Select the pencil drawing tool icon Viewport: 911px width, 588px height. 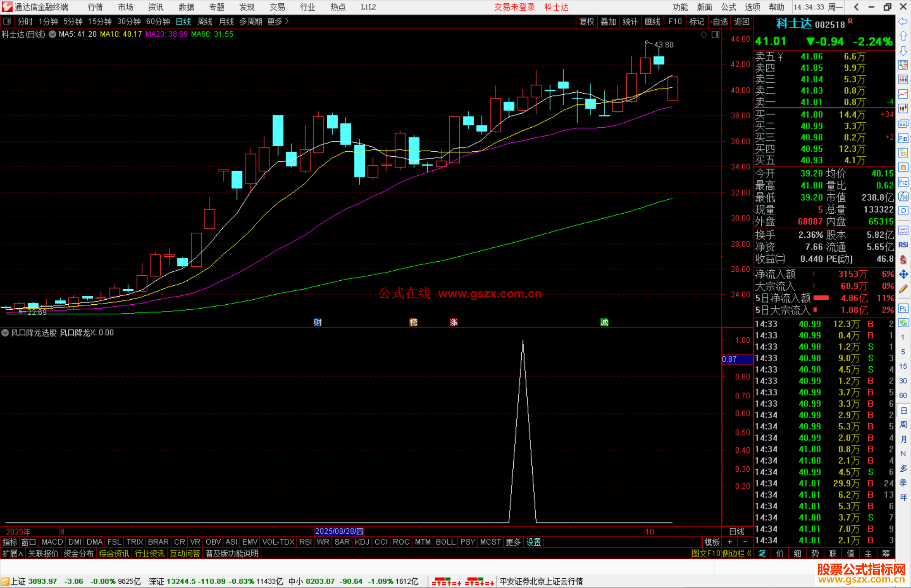[x=903, y=289]
